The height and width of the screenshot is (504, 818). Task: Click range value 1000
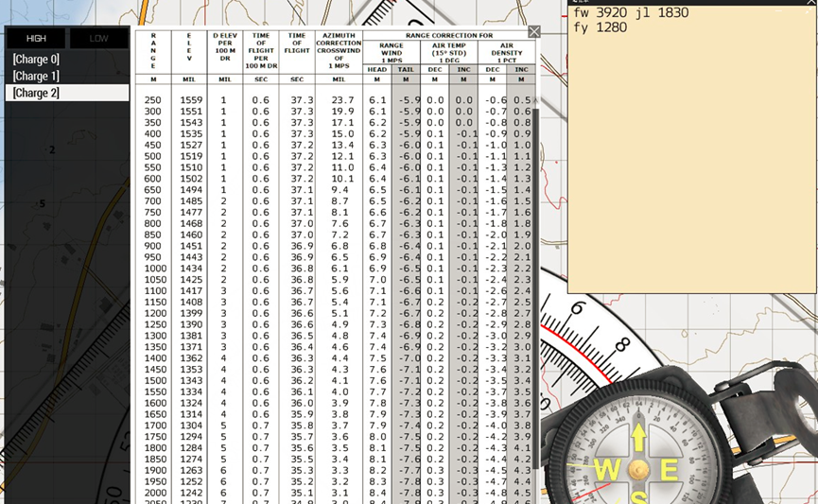coord(155,269)
